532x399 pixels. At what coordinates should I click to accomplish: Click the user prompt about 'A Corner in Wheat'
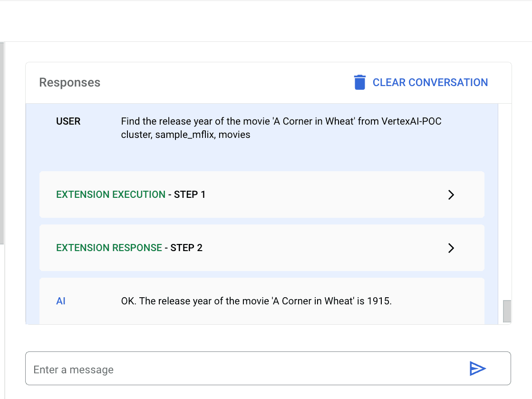[281, 128]
